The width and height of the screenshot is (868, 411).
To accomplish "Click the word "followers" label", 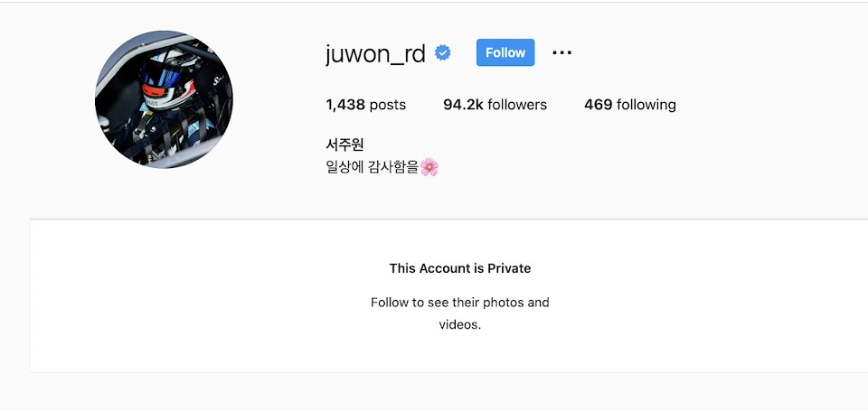I will 517,105.
